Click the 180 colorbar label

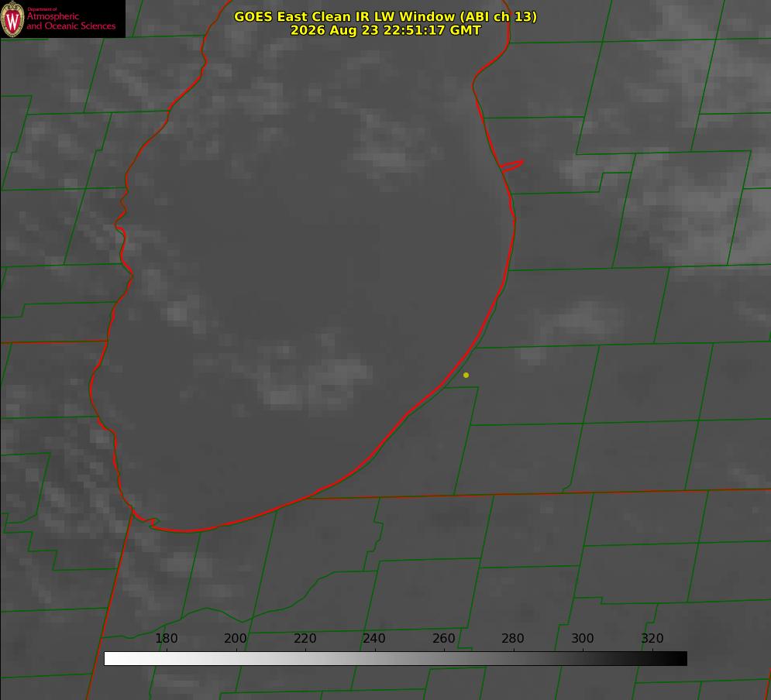click(166, 638)
